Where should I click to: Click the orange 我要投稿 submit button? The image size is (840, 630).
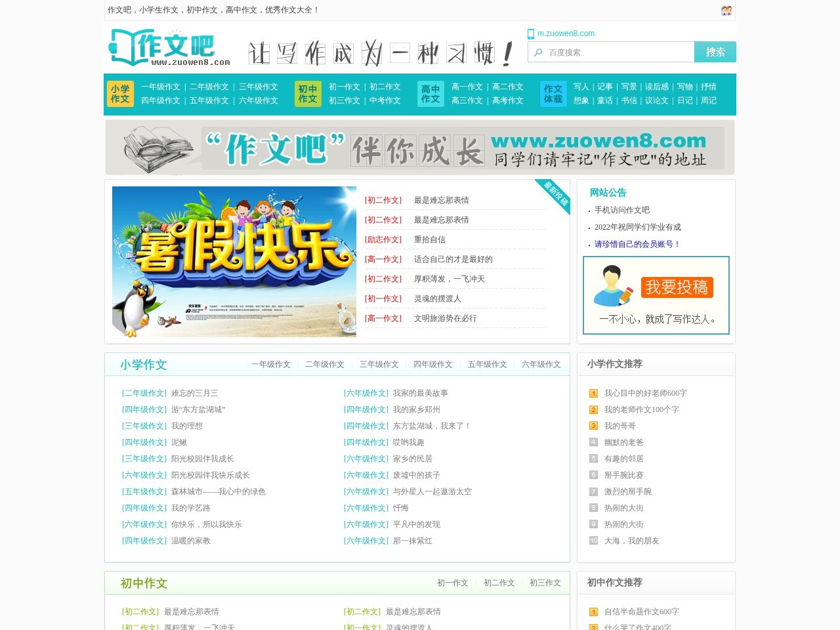point(677,287)
